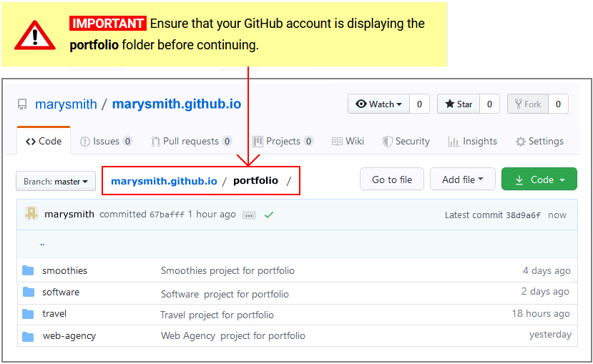Image resolution: width=593 pixels, height=364 pixels.
Task: Open the Pull requests tab
Action: tap(191, 142)
